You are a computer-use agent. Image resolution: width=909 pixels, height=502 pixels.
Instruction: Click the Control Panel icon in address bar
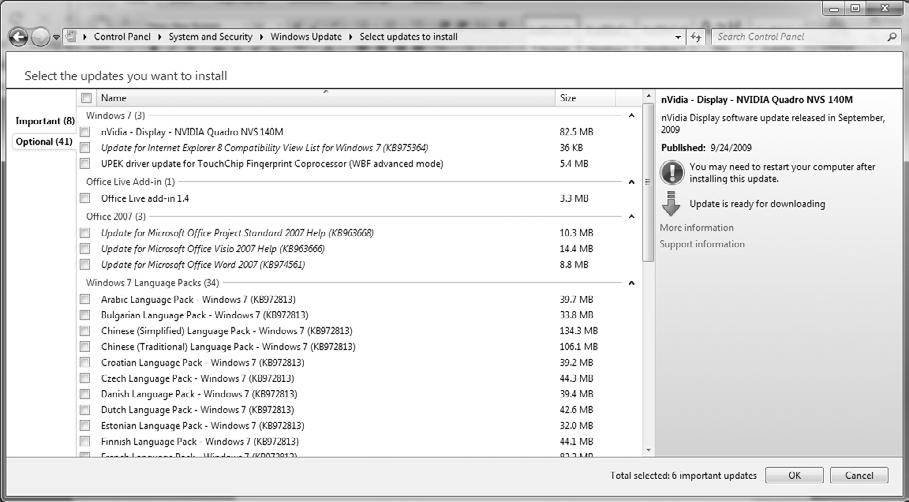(x=71, y=37)
